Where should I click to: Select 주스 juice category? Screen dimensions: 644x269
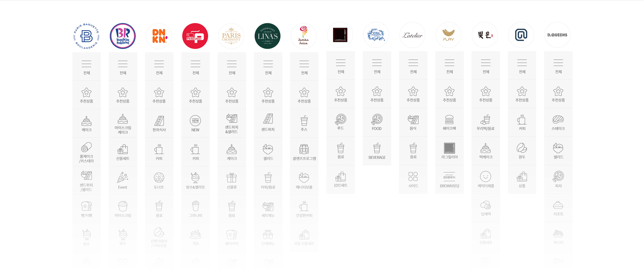tap(304, 124)
